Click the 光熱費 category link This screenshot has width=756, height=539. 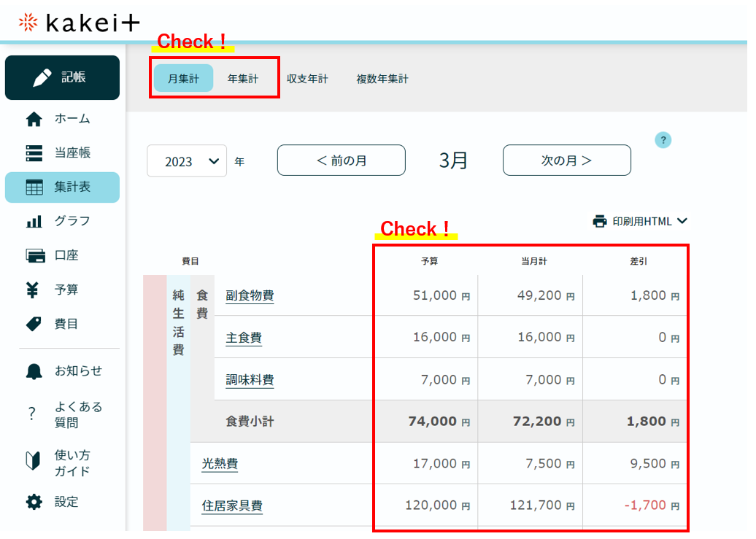pos(220,464)
